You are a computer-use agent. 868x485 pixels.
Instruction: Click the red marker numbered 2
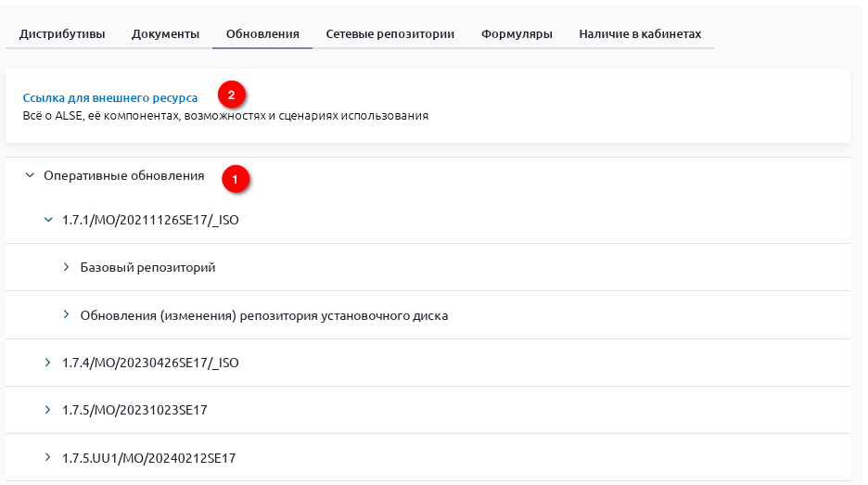231,94
